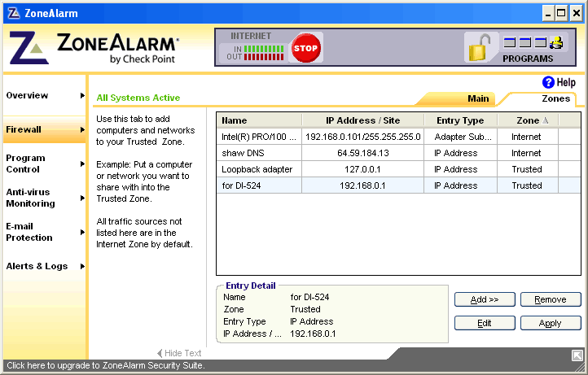Click the yellow Internet Lock padlock icon
588x375 pixels.
[x=477, y=48]
